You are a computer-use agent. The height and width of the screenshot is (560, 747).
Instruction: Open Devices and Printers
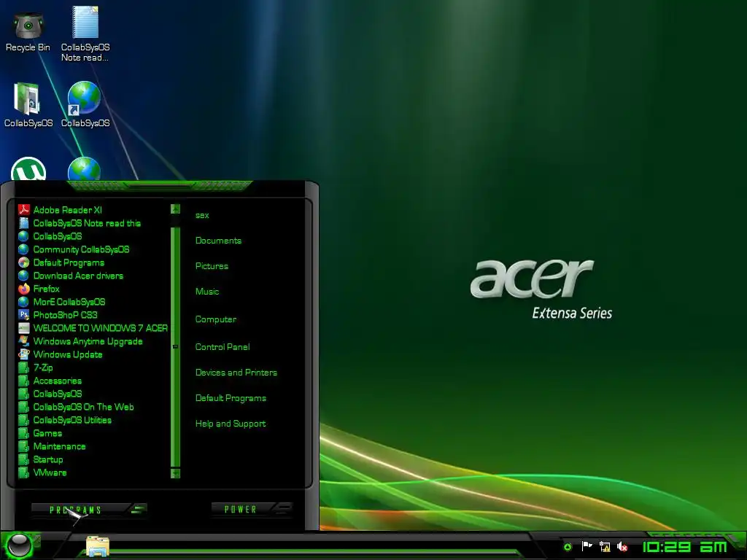pyautogui.click(x=236, y=373)
